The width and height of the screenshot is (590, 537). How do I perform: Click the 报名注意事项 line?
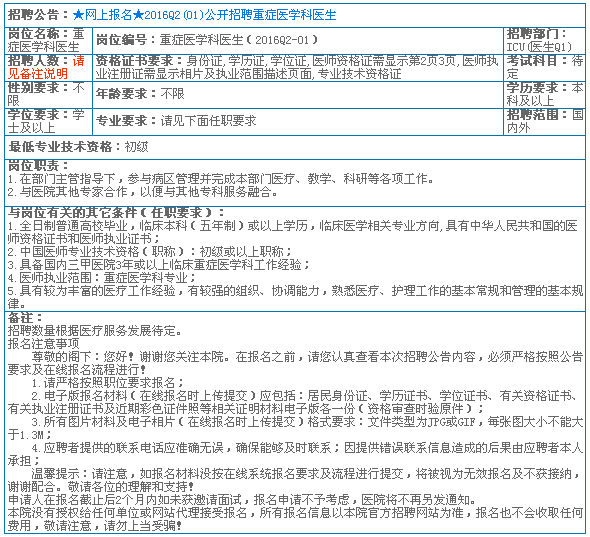44,344
